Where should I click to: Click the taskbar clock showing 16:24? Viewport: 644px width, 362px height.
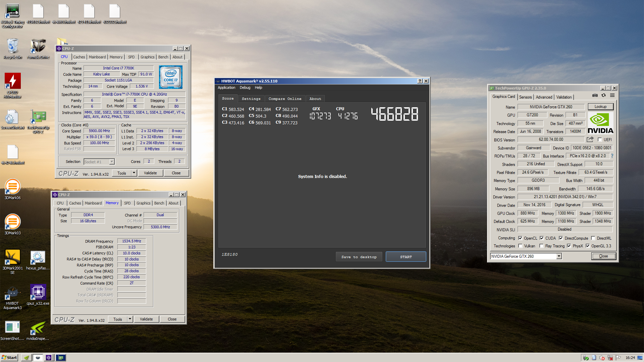630,358
